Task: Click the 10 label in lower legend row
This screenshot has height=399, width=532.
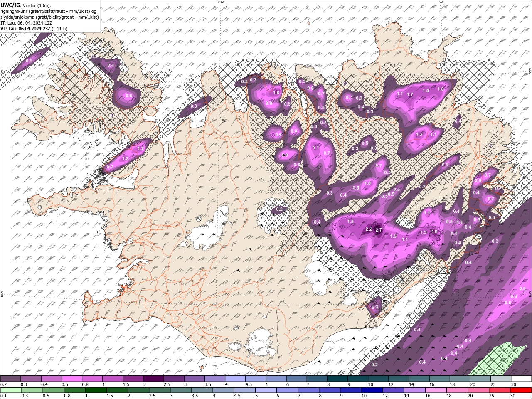Action: coord(365,396)
